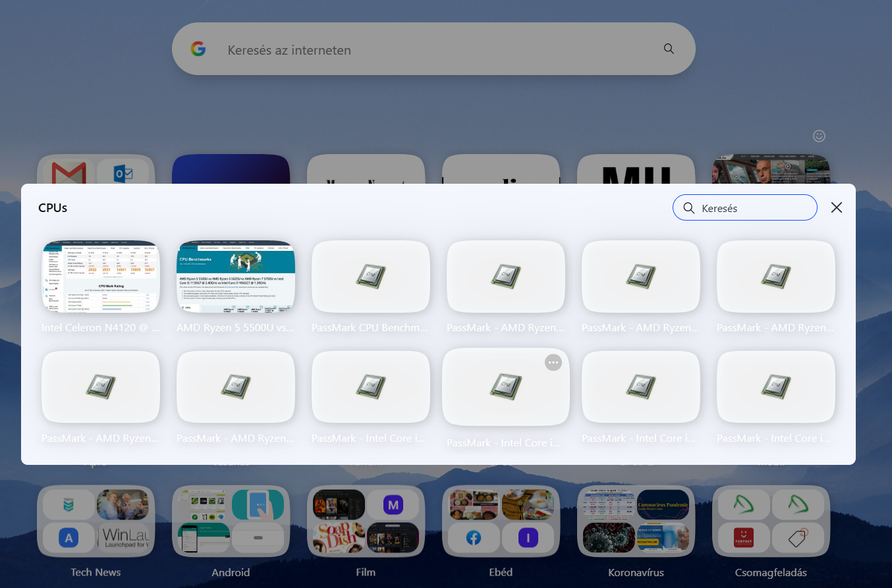
Task: Close the CPUs folder popup
Action: point(837,207)
